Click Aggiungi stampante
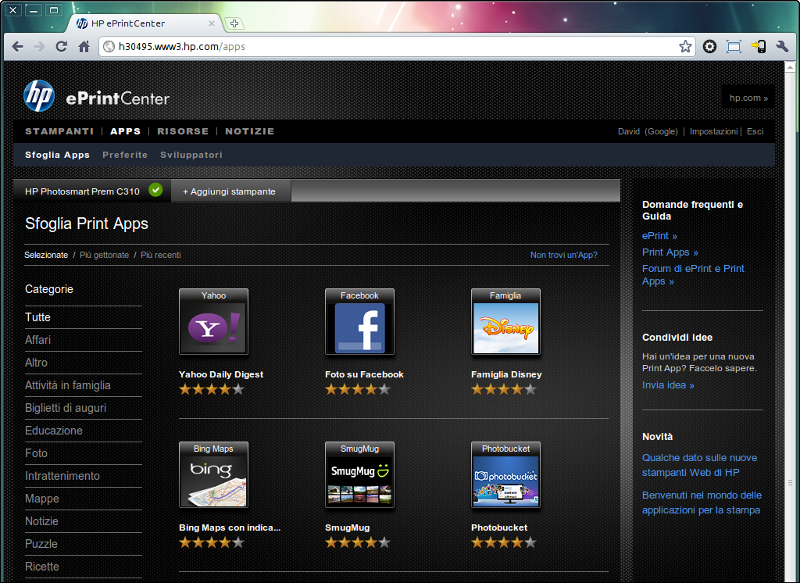The height and width of the screenshot is (583, 800). 230,192
